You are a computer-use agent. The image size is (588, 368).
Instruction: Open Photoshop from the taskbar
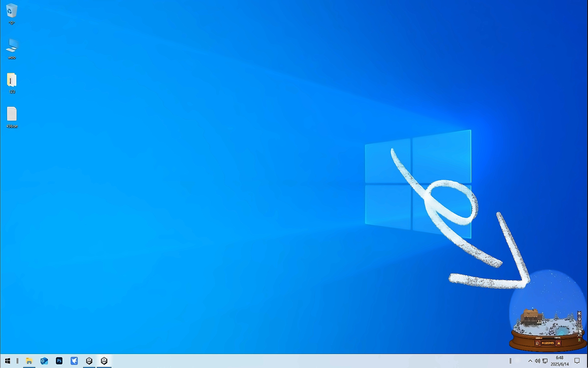pos(59,361)
